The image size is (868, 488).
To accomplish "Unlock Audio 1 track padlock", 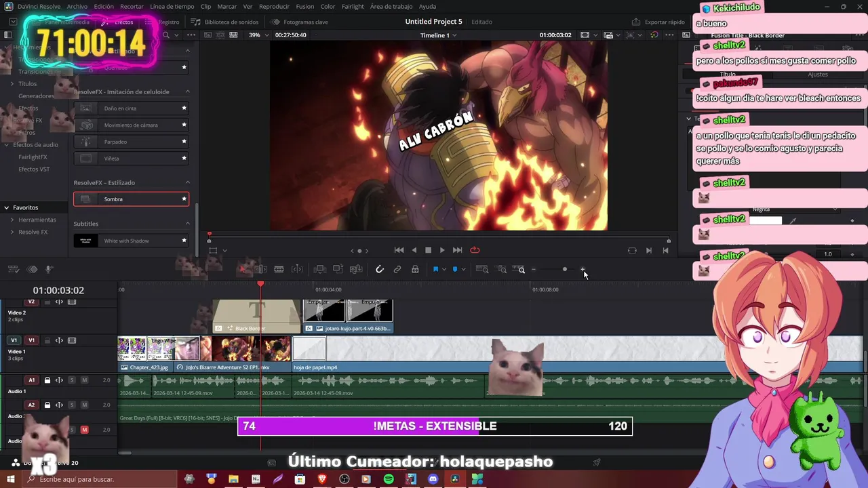I will 47,380.
